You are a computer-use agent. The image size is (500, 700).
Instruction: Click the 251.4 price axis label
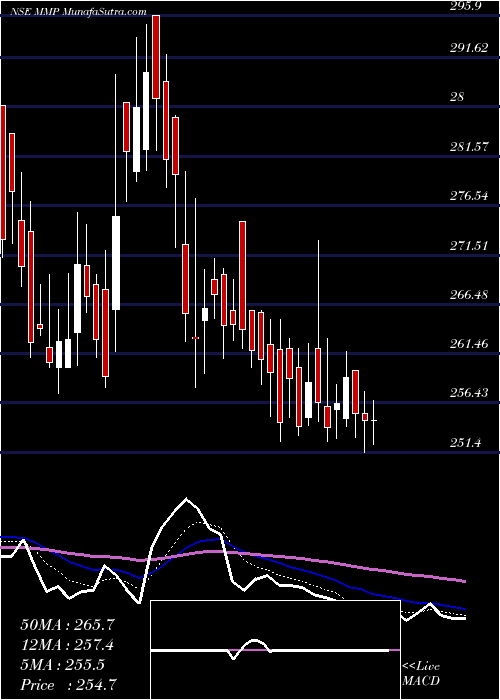465,443
